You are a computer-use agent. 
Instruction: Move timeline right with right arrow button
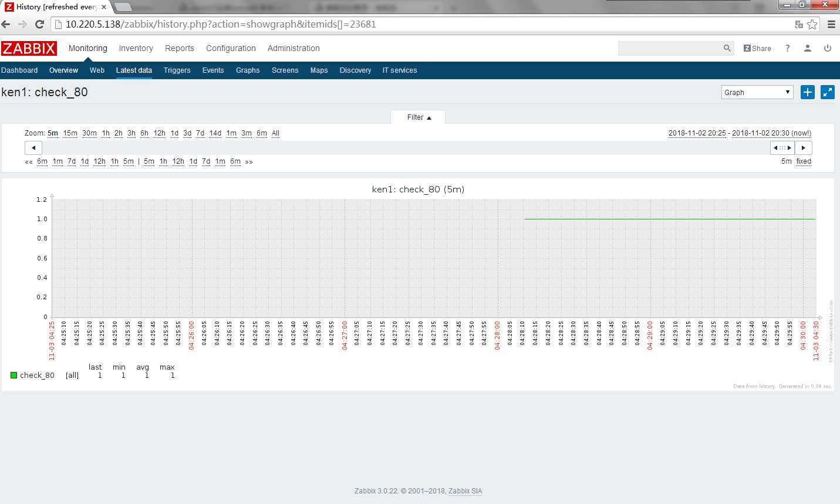point(804,148)
